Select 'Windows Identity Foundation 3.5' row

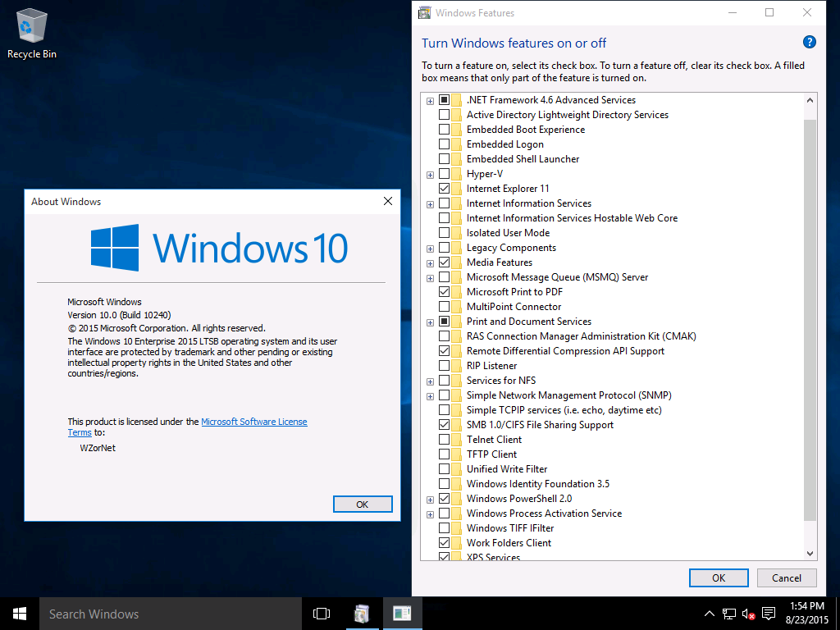click(538, 484)
